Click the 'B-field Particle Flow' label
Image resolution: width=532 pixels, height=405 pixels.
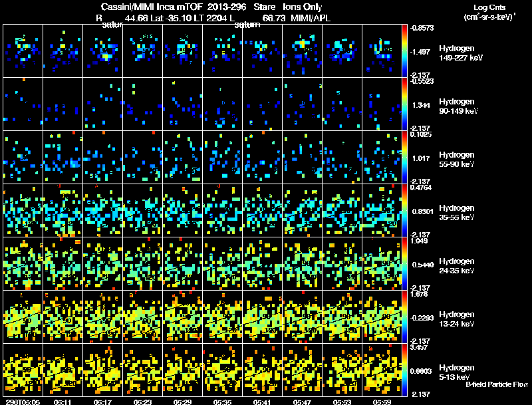coord(497,384)
